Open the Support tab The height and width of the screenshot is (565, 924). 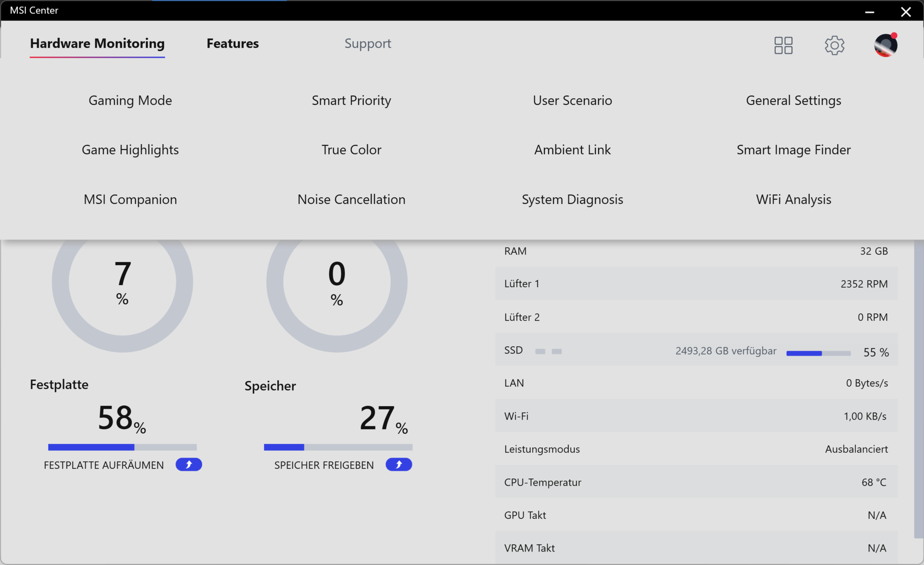click(x=368, y=43)
